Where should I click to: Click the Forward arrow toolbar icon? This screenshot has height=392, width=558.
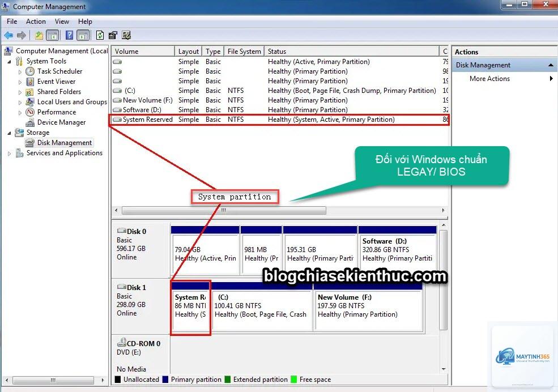tap(22, 35)
